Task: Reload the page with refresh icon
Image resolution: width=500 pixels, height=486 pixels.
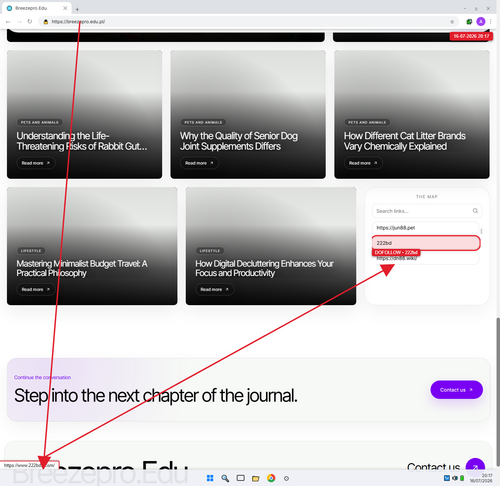Action: coord(30,22)
